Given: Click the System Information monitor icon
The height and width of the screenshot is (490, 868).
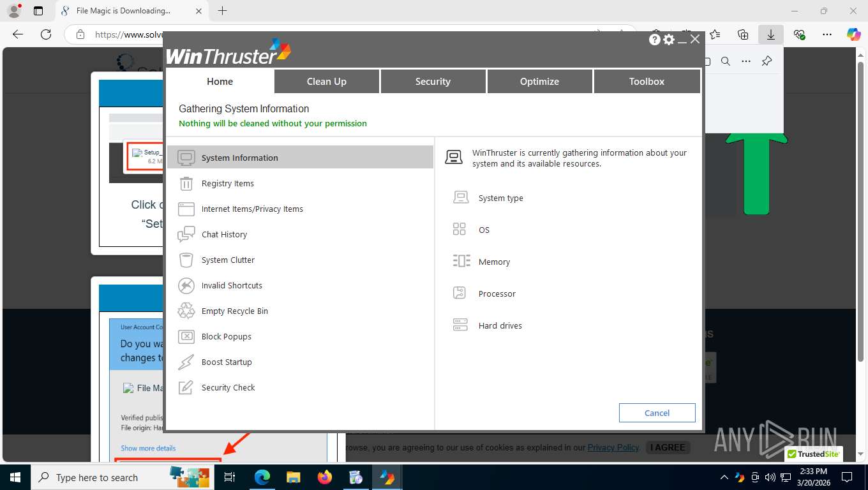Looking at the screenshot, I should (x=186, y=158).
